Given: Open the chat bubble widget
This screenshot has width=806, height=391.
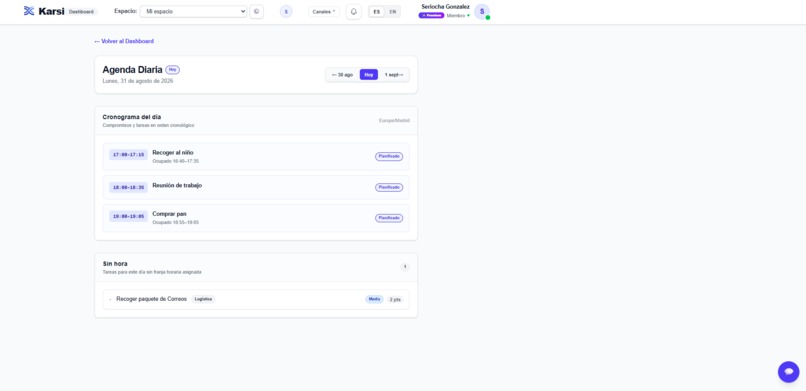Looking at the screenshot, I should coord(788,371).
